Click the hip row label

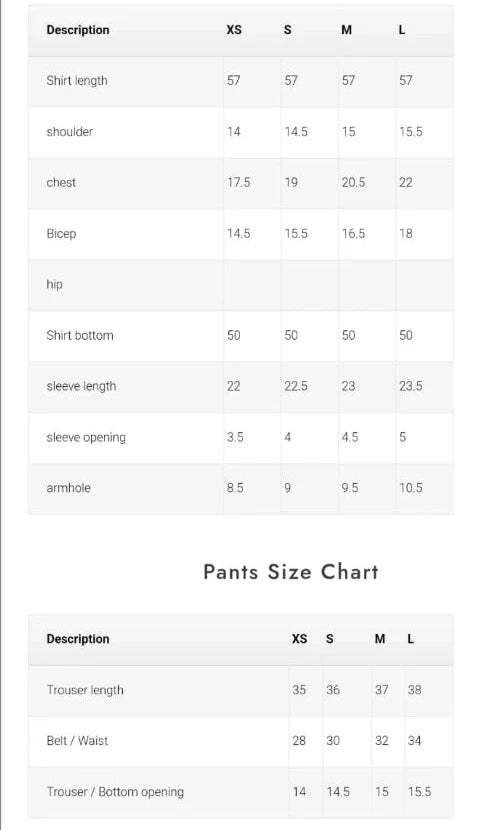point(55,284)
